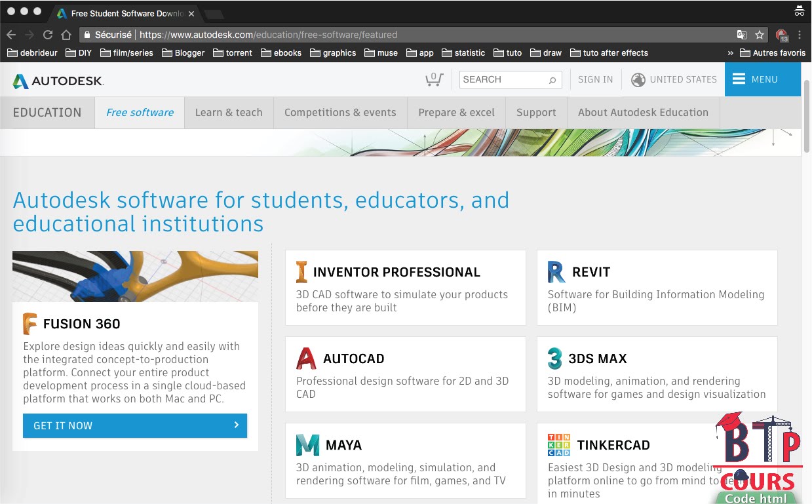Select the Support tab
This screenshot has width=812, height=504.
536,113
